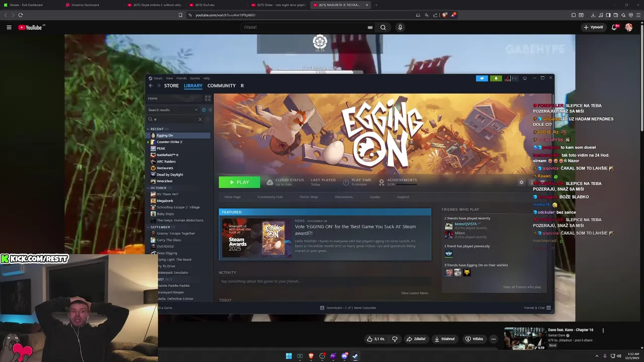
Task: Open Steam account avatar in title bar
Action: [x=508, y=78]
